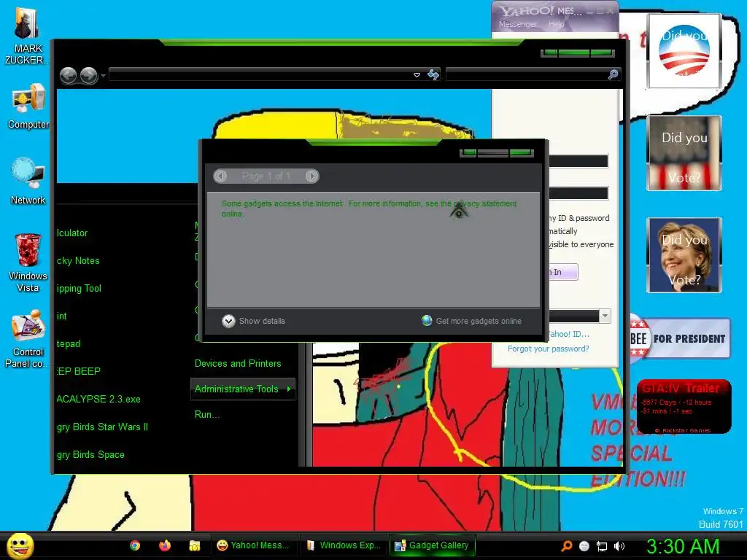Select the 'cky Notes' program entry
This screenshot has width=747, height=560.
click(x=78, y=260)
